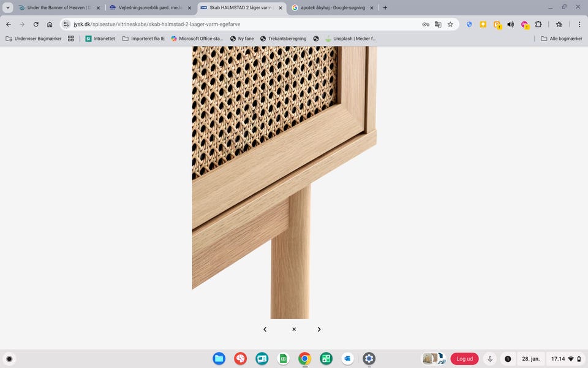Go forward in browser history
This screenshot has height=368, width=588.
22,25
